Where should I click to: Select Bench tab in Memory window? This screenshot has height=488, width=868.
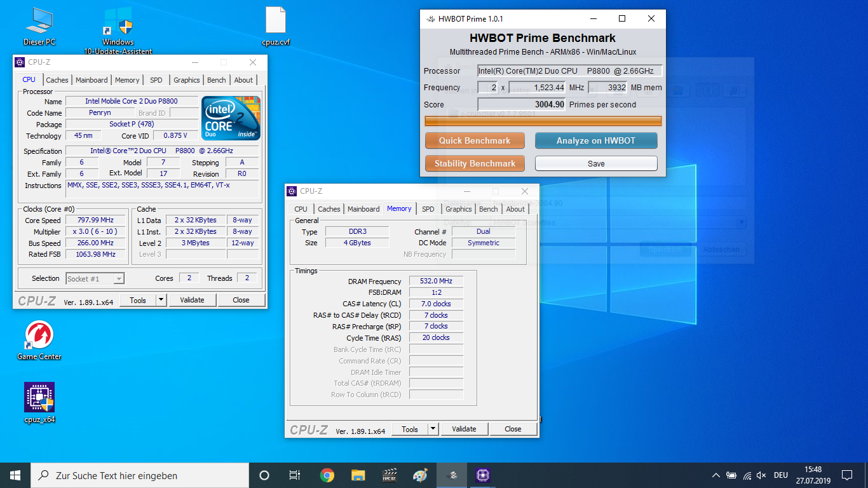coord(489,209)
